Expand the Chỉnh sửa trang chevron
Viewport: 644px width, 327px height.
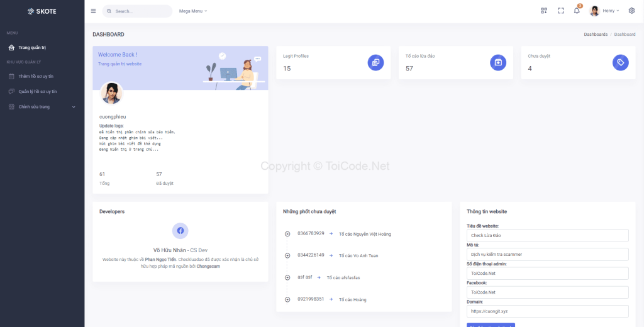point(74,107)
